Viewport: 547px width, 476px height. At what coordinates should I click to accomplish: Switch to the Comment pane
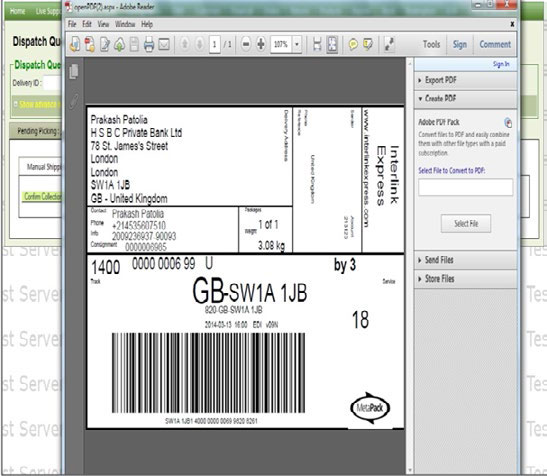pos(495,44)
